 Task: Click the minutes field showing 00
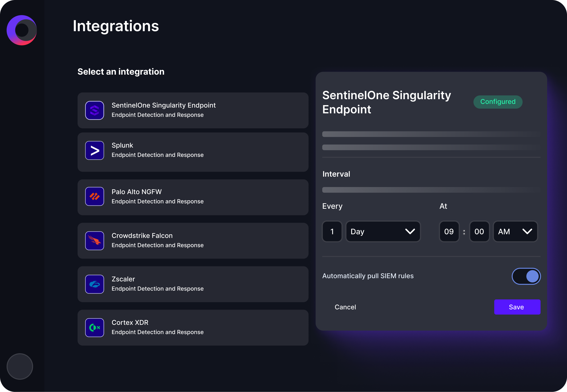pyautogui.click(x=479, y=232)
